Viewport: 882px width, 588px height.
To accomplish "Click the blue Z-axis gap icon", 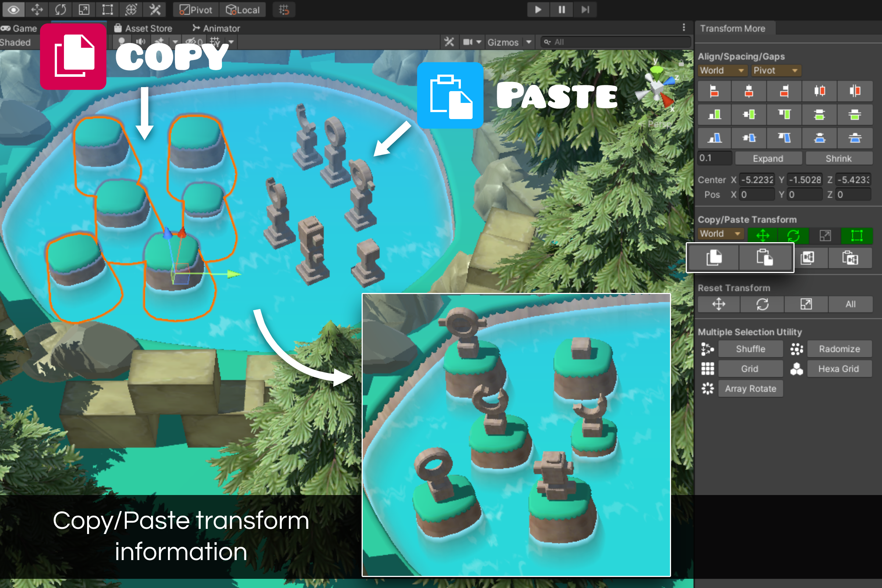I will coord(855,138).
